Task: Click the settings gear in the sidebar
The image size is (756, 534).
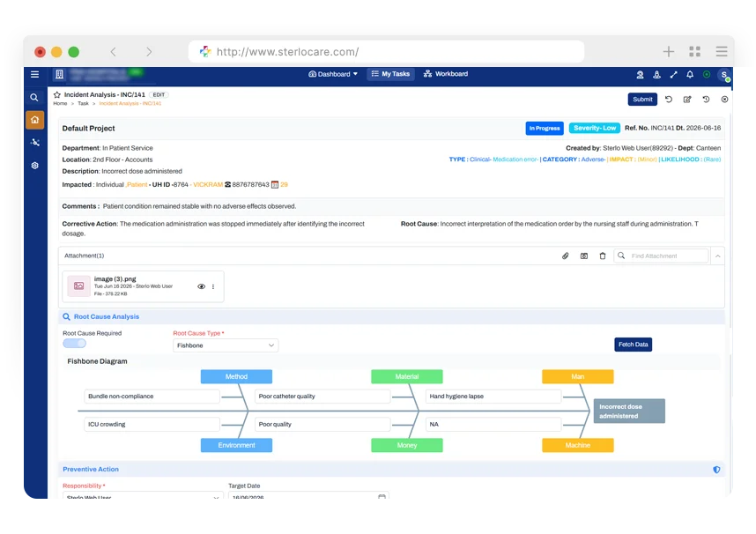Action: (x=34, y=166)
